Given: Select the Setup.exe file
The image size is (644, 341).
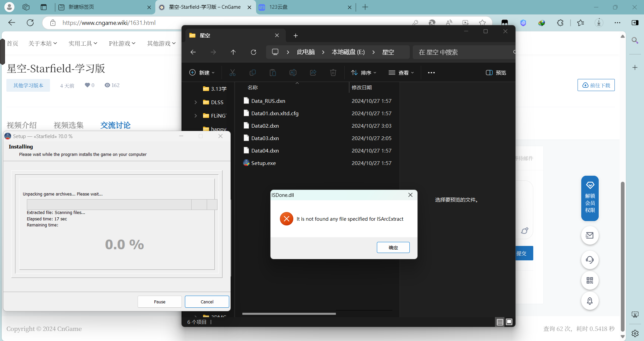Looking at the screenshot, I should tap(263, 163).
